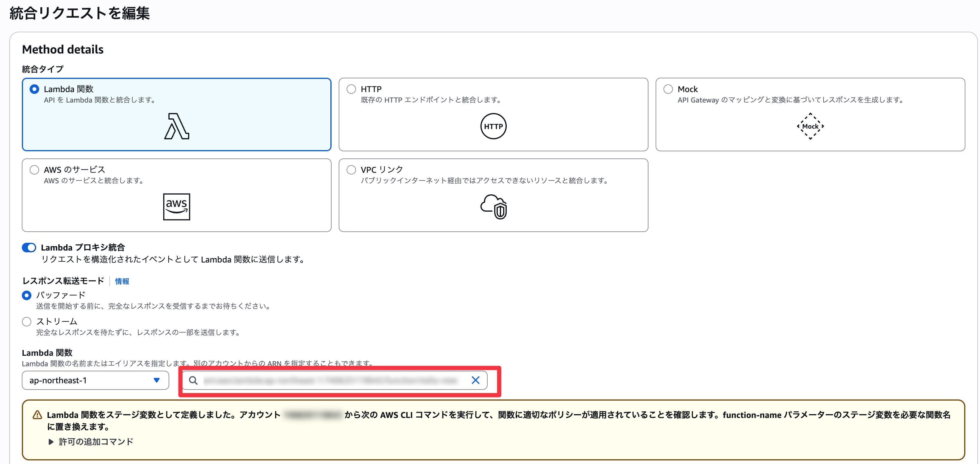
Task: Clear the Lambda function field with X
Action: pos(476,380)
